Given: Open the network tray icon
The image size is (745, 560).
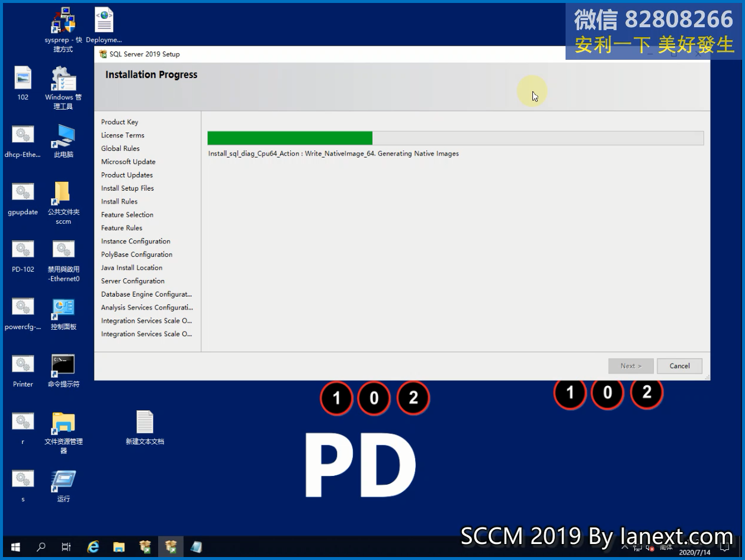Looking at the screenshot, I should [637, 548].
